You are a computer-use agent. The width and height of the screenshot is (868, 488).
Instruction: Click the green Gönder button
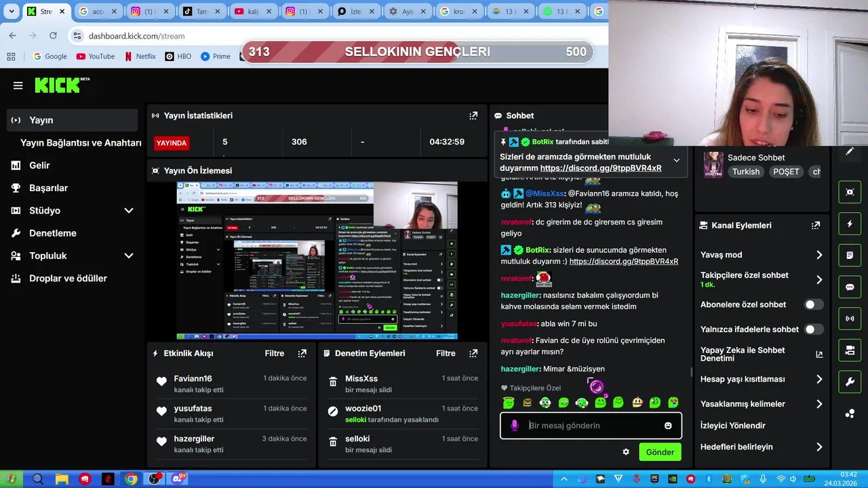coord(660,452)
